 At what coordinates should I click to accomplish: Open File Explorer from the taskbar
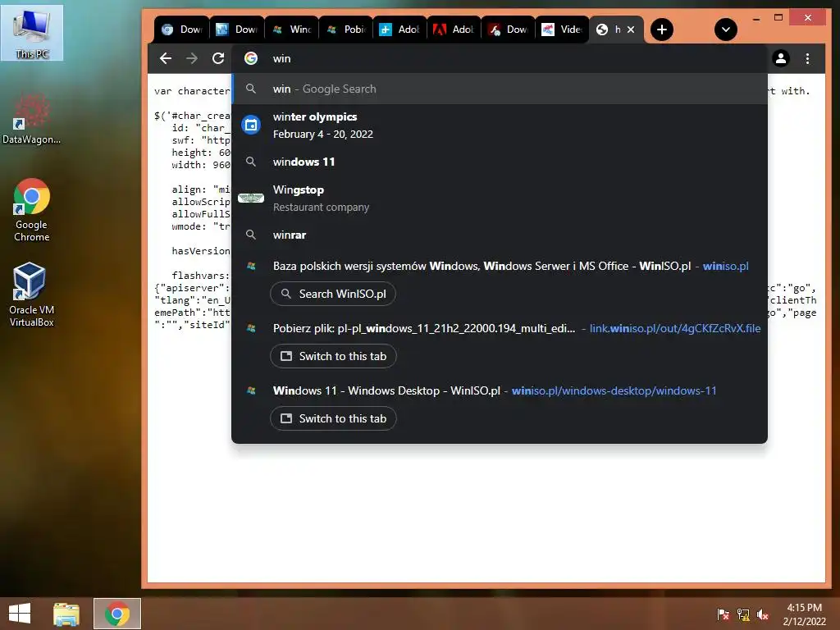click(66, 614)
